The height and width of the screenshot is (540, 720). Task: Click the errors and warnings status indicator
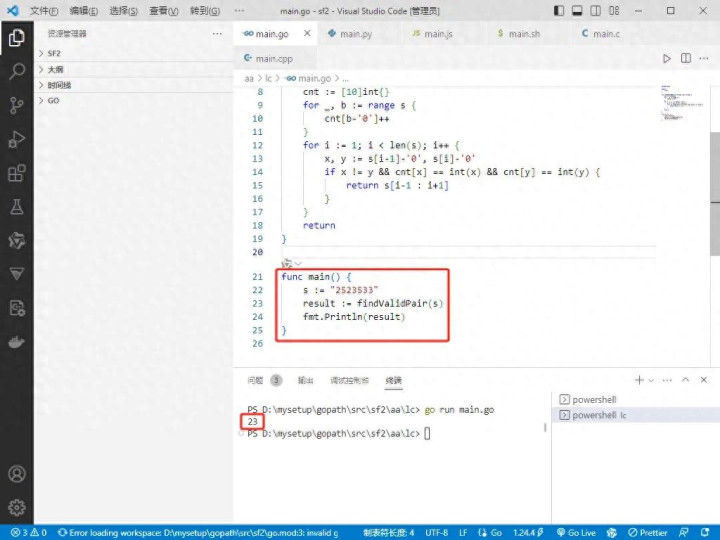[x=28, y=533]
